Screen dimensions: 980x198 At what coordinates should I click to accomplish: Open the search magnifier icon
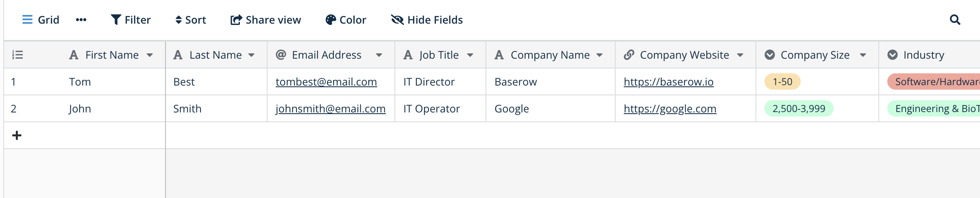pos(955,20)
